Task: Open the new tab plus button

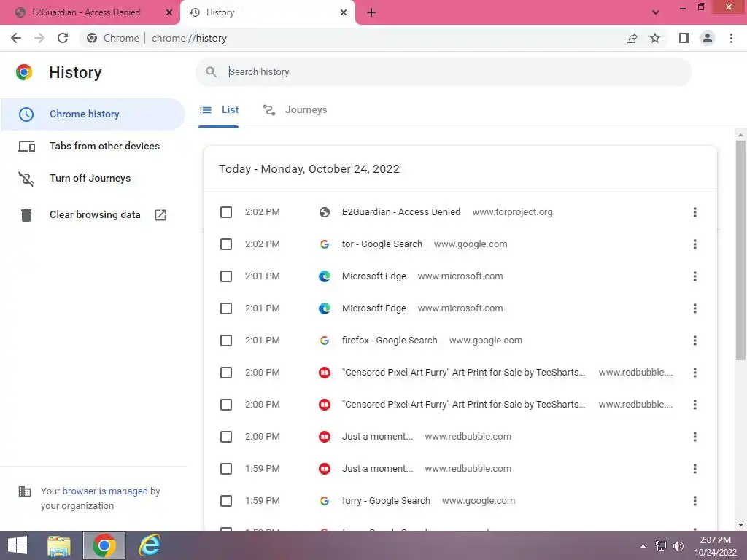Action: (x=371, y=12)
